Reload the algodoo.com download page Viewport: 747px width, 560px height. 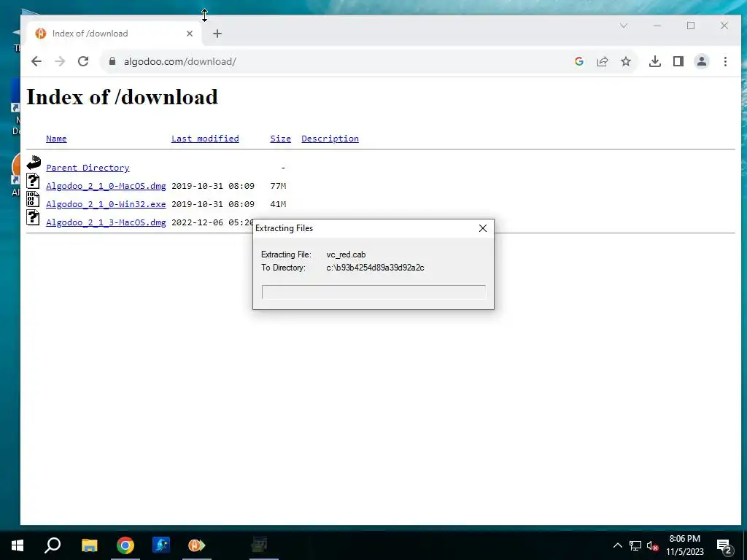[83, 61]
